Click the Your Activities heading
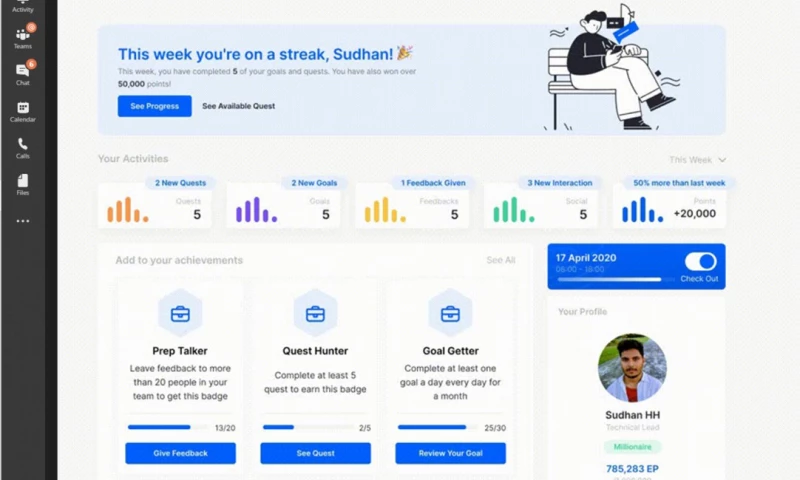This screenshot has width=800, height=480. (x=133, y=159)
